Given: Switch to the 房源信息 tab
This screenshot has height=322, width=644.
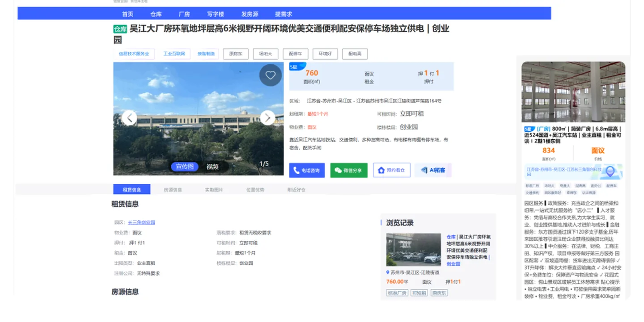Looking at the screenshot, I should [x=173, y=190].
